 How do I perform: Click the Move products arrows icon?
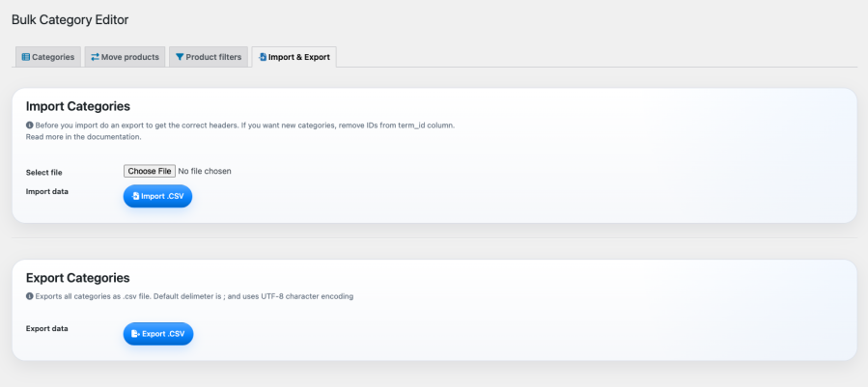pyautogui.click(x=96, y=57)
